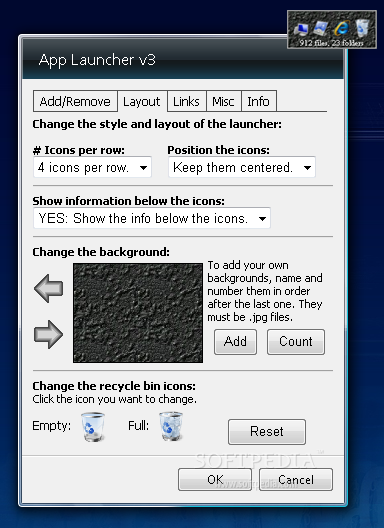Open the laptop icon in launcher widget
This screenshot has height=528, width=384.
pos(321,28)
